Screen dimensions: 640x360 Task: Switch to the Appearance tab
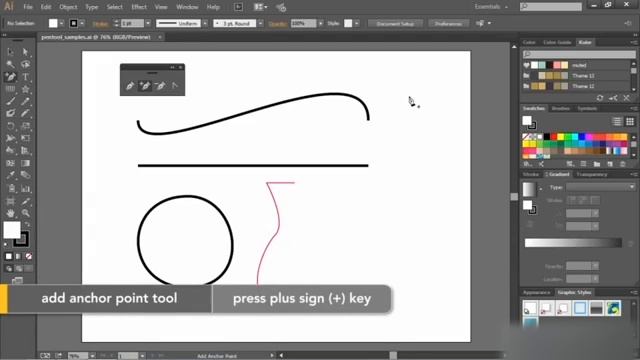click(x=537, y=292)
